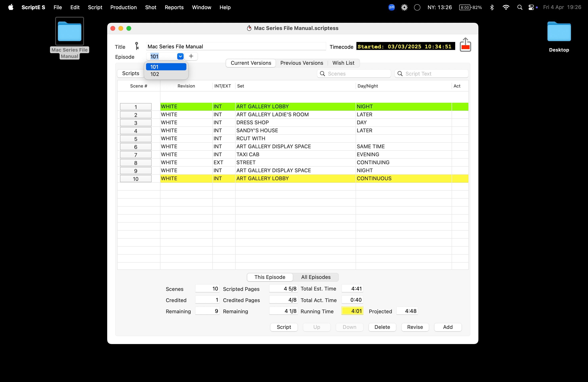Click the Episode combo box arrow
This screenshot has width=588, height=382.
180,56
